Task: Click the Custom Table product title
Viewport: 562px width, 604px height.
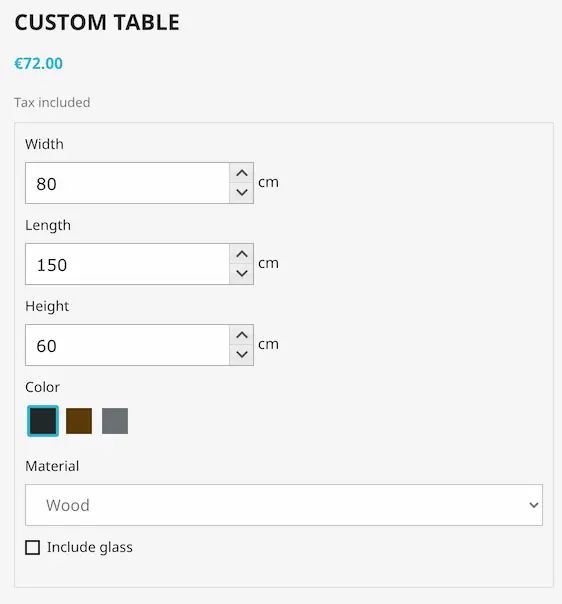Action: pyautogui.click(x=97, y=22)
